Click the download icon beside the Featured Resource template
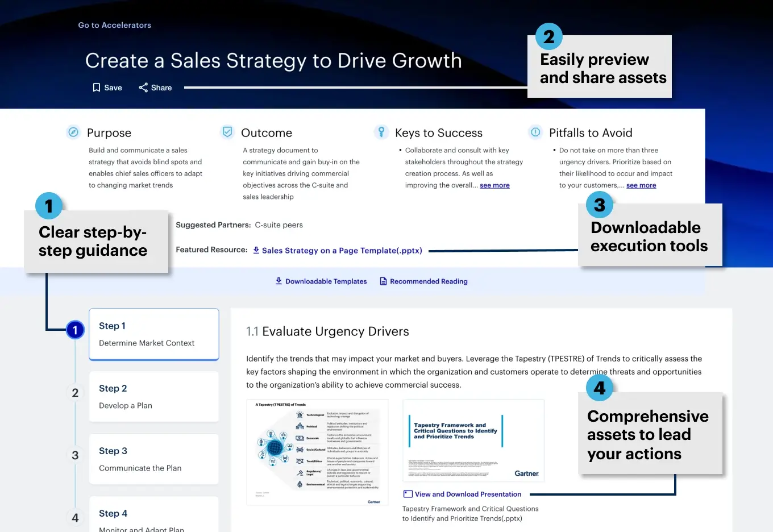Image resolution: width=773 pixels, height=532 pixels. tap(256, 250)
